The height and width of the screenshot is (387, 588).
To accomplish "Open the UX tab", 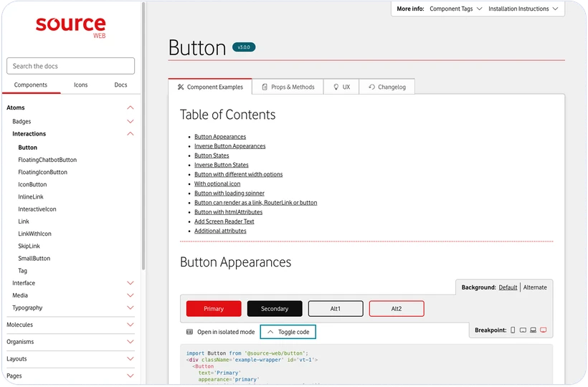I will [341, 87].
